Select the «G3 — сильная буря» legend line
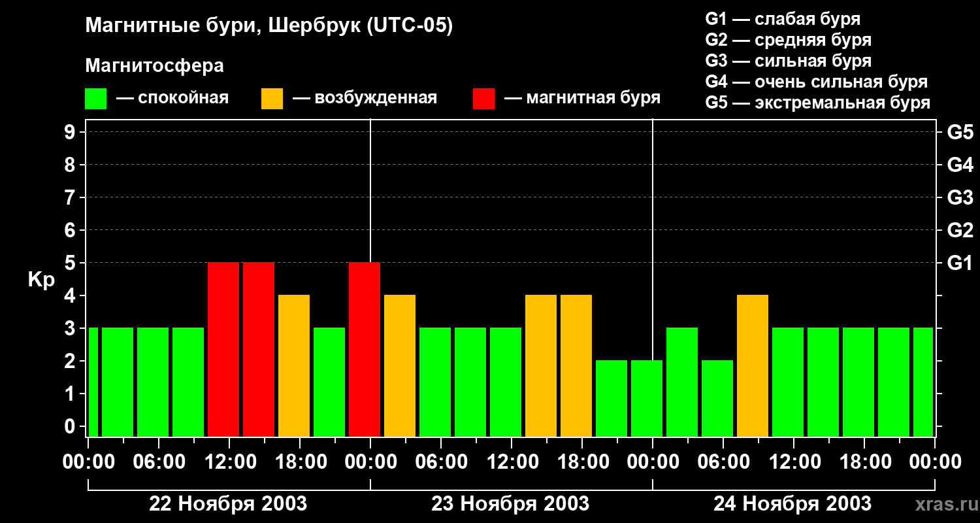 tap(788, 61)
